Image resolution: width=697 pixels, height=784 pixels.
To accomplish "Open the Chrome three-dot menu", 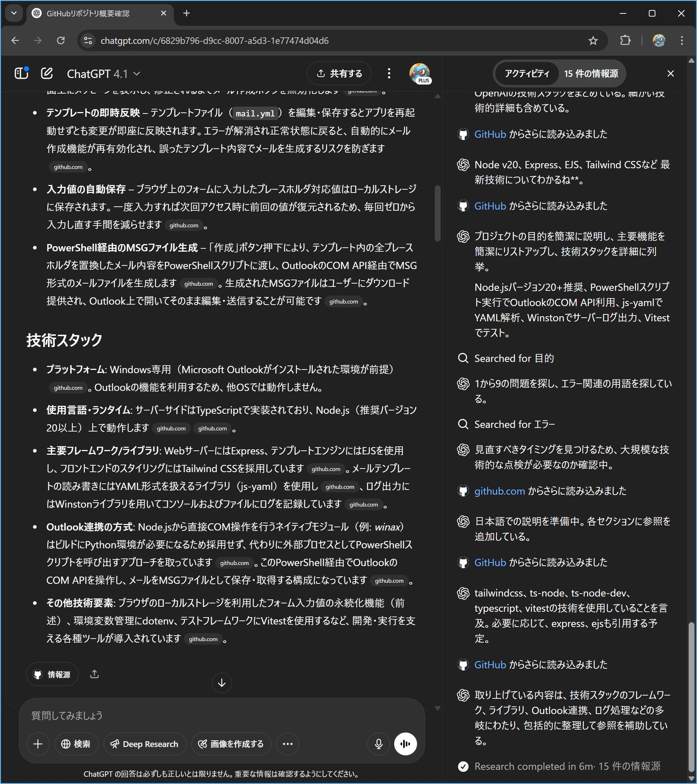I will coord(682,40).
